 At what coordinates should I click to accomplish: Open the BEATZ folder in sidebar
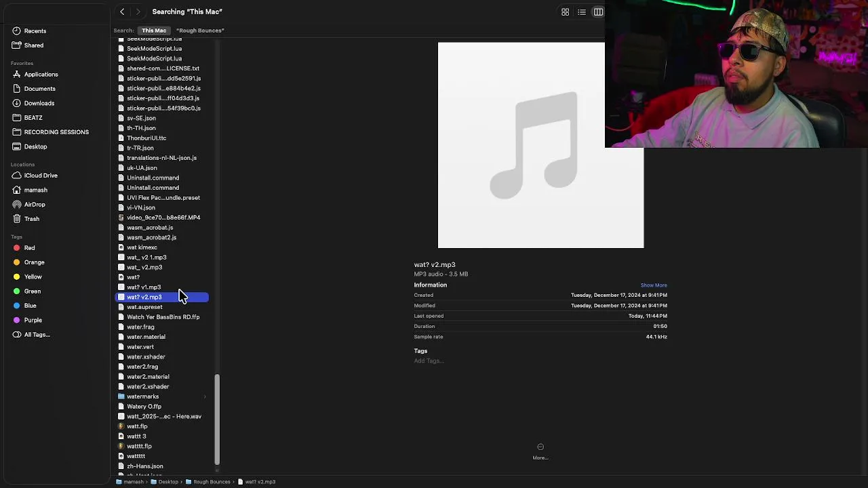coord(33,118)
